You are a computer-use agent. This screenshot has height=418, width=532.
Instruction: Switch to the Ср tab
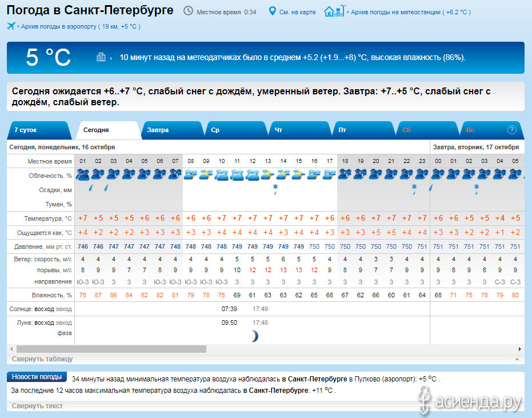click(x=235, y=130)
